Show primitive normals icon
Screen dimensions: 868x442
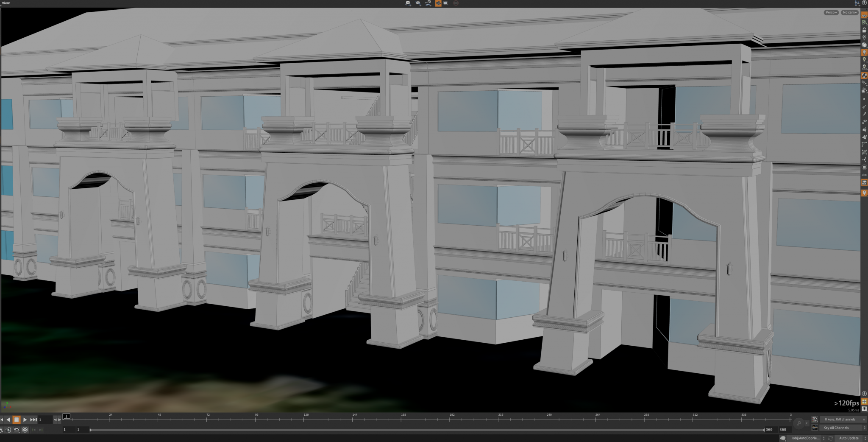tap(864, 129)
